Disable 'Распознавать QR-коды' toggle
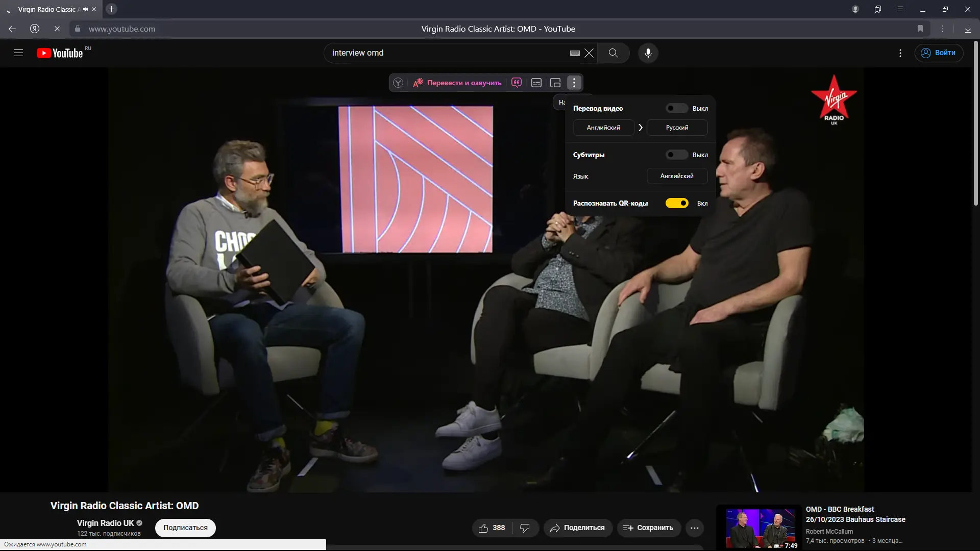The width and height of the screenshot is (980, 551). tap(677, 203)
